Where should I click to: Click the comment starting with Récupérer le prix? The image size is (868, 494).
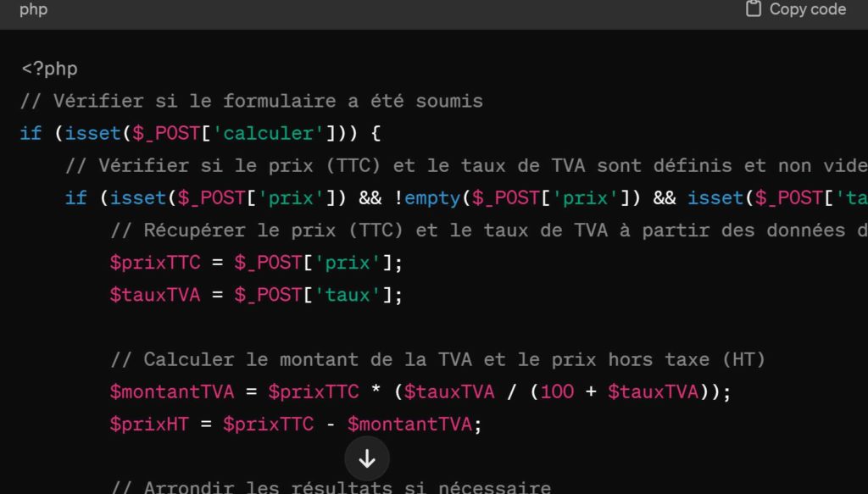489,230
